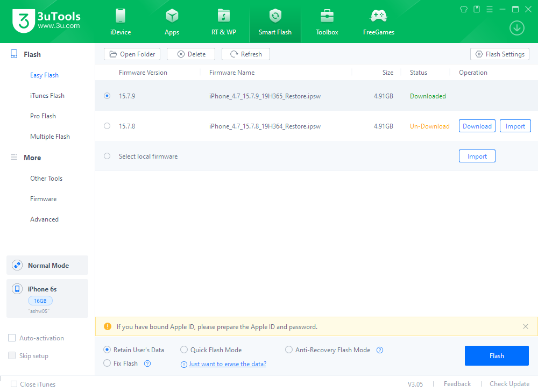Click the iPhone 6s device icon
Image resolution: width=538 pixels, height=392 pixels.
click(17, 289)
